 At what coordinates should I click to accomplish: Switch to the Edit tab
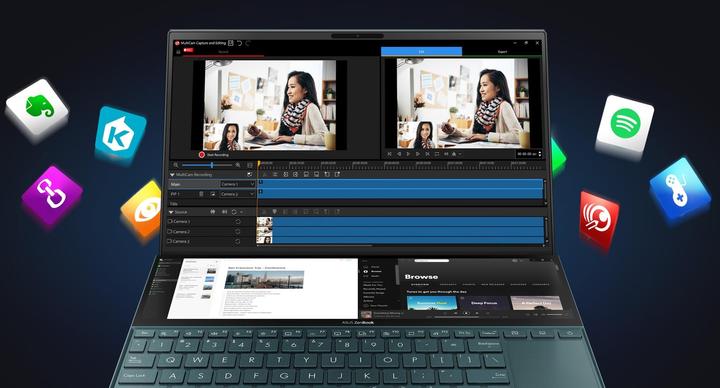tap(421, 51)
